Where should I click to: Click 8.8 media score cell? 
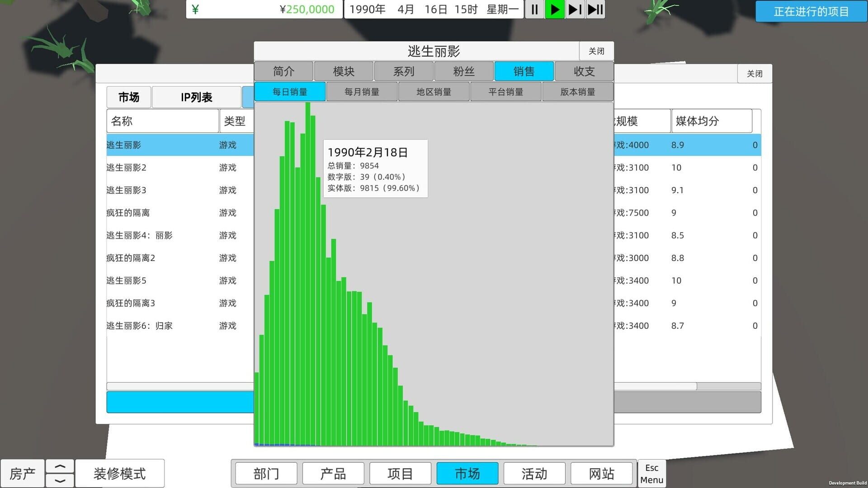(x=677, y=258)
